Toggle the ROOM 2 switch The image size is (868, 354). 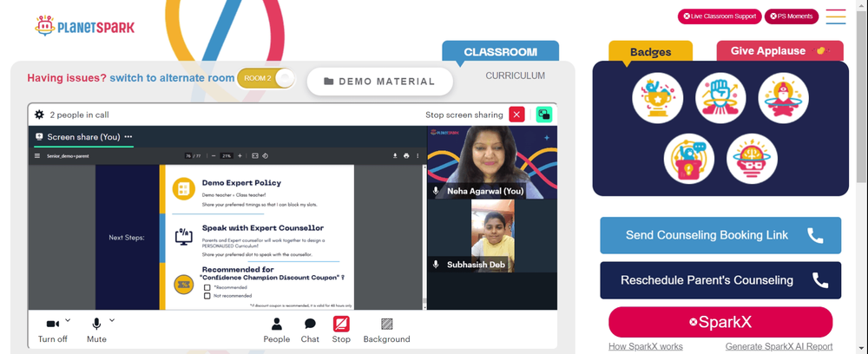(266, 79)
